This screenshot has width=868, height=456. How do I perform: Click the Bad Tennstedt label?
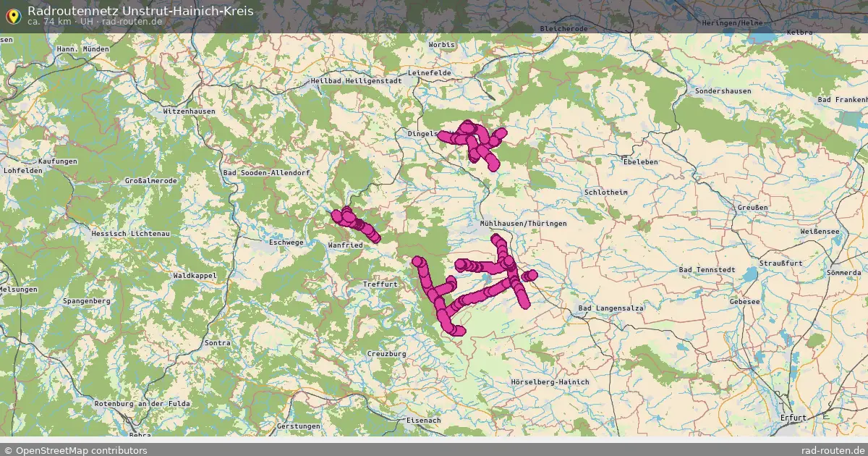[x=707, y=269]
